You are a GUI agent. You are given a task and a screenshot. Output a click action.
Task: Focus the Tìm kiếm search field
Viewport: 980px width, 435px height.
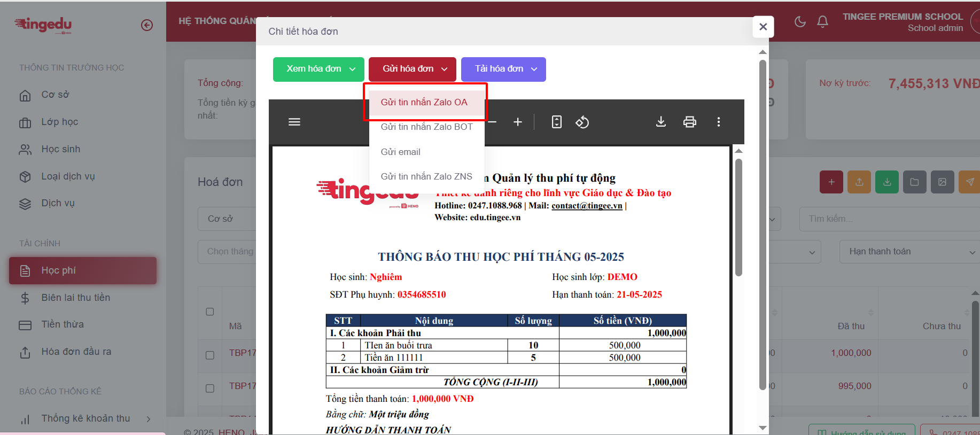[890, 219]
